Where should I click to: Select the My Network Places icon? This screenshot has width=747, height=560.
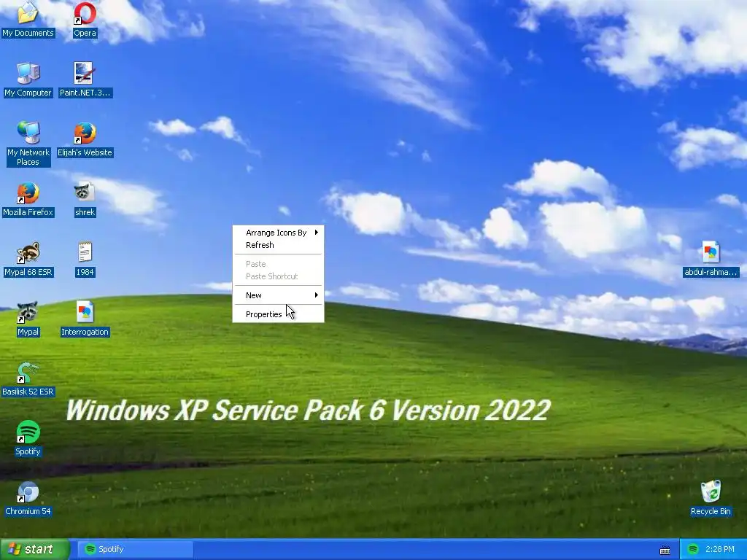click(x=28, y=143)
